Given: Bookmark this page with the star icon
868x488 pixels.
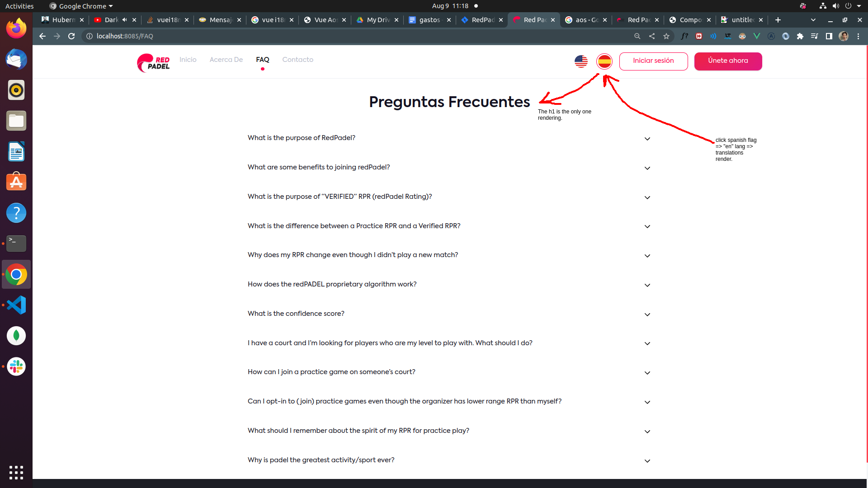Looking at the screenshot, I should [666, 36].
